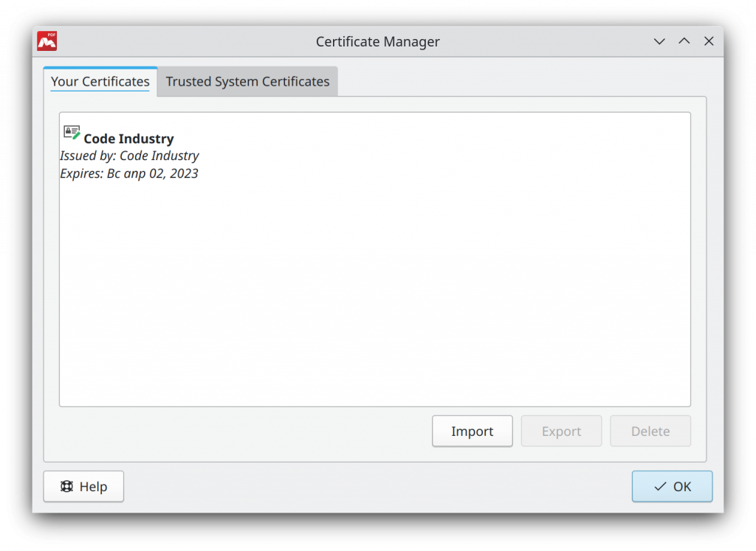Click the Export button
This screenshot has height=551, width=756.
(561, 431)
